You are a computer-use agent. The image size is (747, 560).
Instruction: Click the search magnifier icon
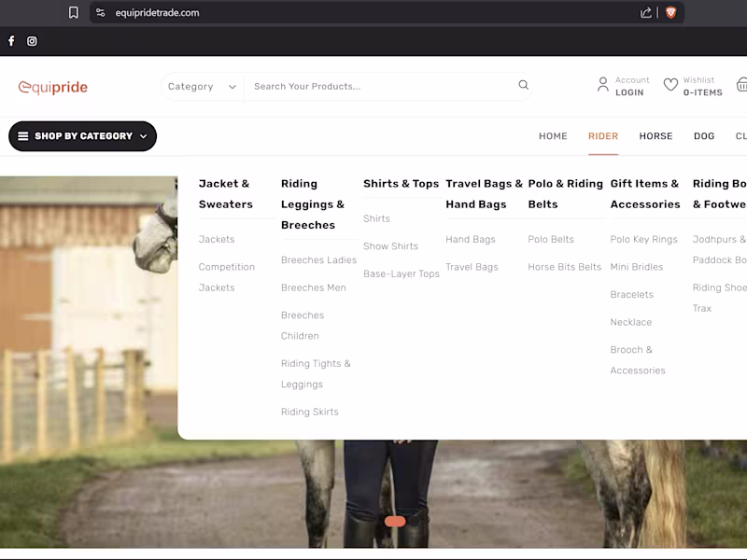tap(524, 85)
